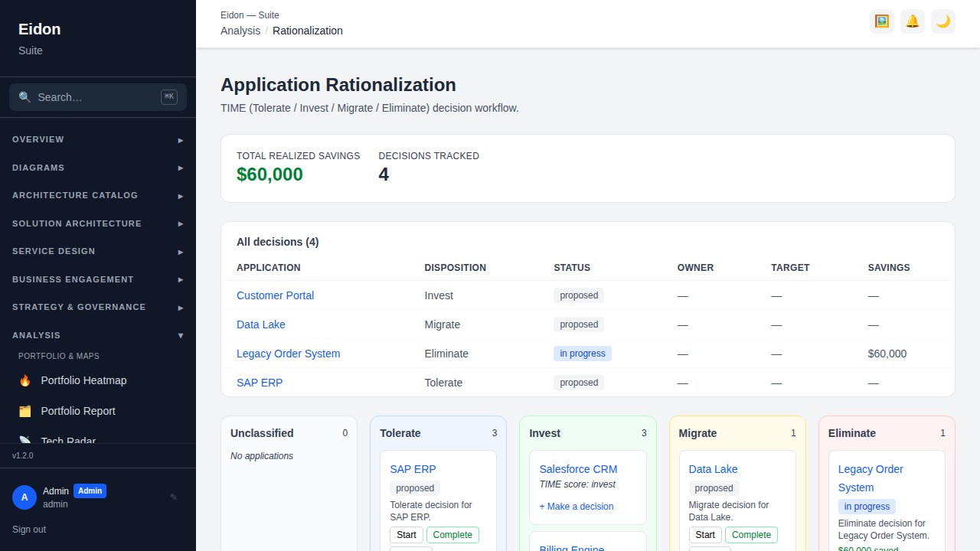Viewport: 980px width, 551px height.
Task: Click proposed status in Customer Portal row
Action: point(579,295)
